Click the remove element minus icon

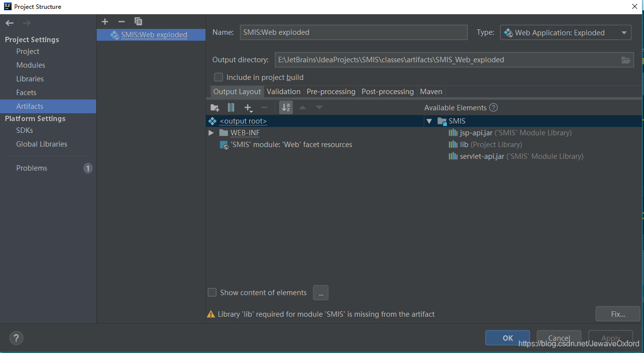[264, 107]
